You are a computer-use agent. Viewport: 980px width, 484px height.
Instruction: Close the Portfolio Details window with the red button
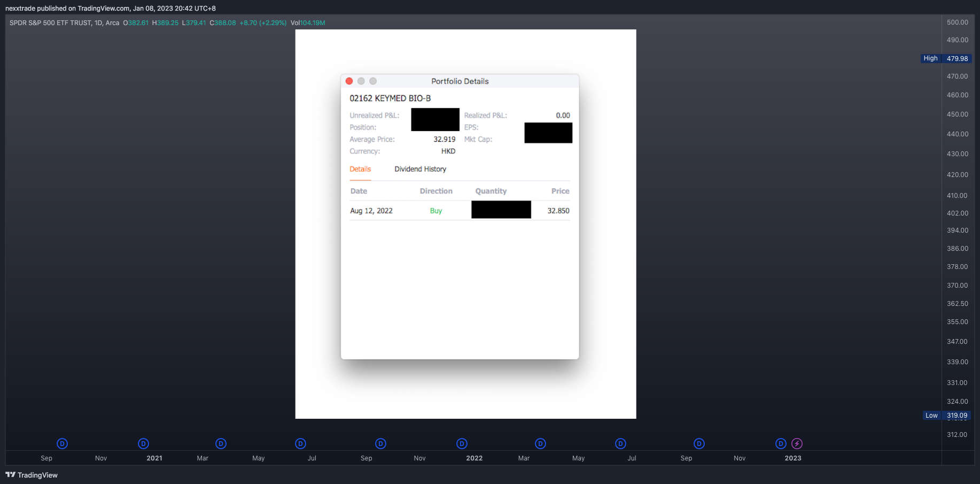(x=349, y=81)
